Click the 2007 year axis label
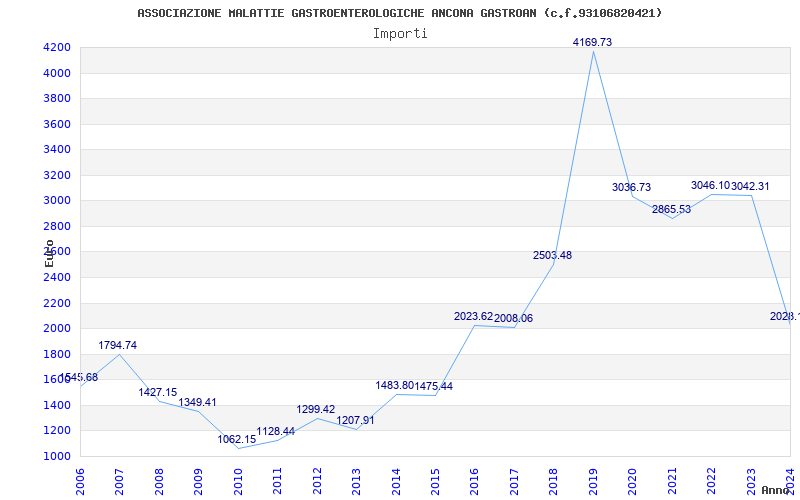Image resolution: width=800 pixels, height=500 pixels. coord(119,482)
